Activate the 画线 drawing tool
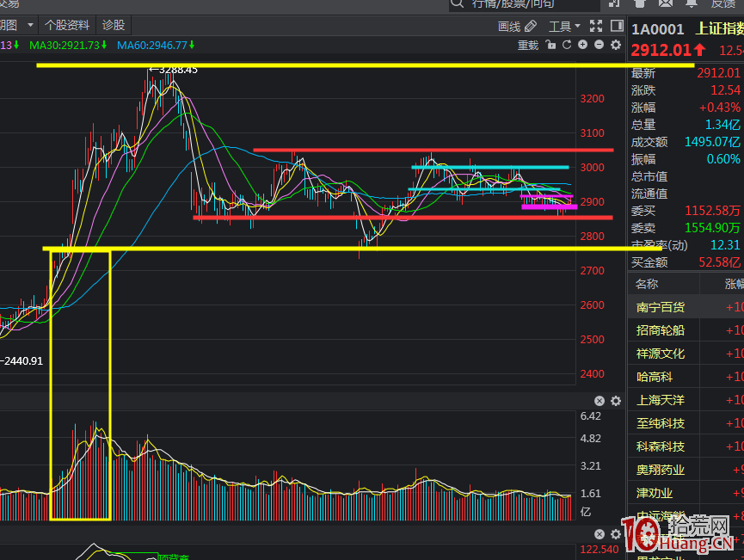744x560 pixels. coord(517,26)
